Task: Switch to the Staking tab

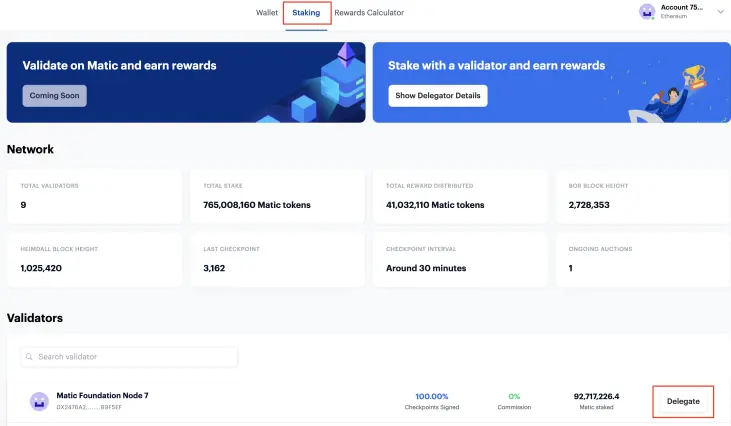Action: tap(306, 13)
